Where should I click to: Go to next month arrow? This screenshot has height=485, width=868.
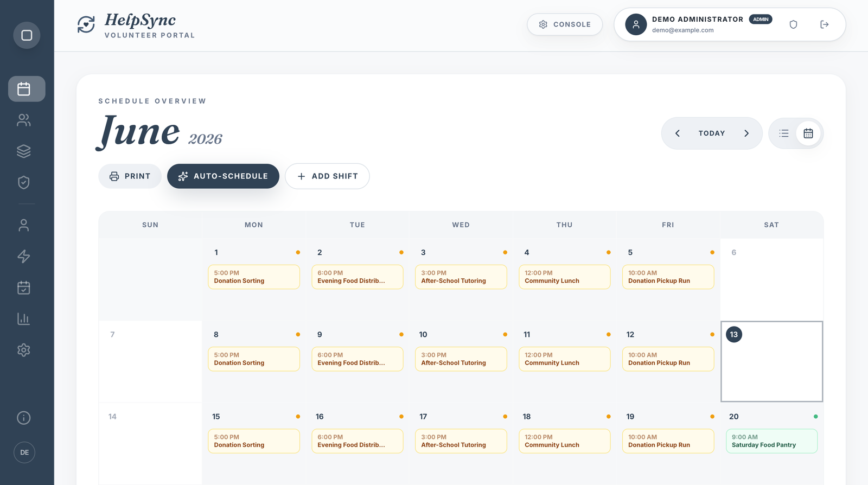click(746, 133)
